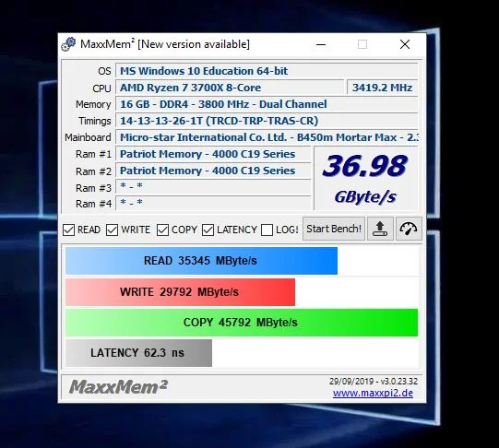Viewport: 499px width, 448px height.
Task: Click Ram #2 field 'Patriot Memory - 4000 C19 Series'
Action: tap(213, 171)
